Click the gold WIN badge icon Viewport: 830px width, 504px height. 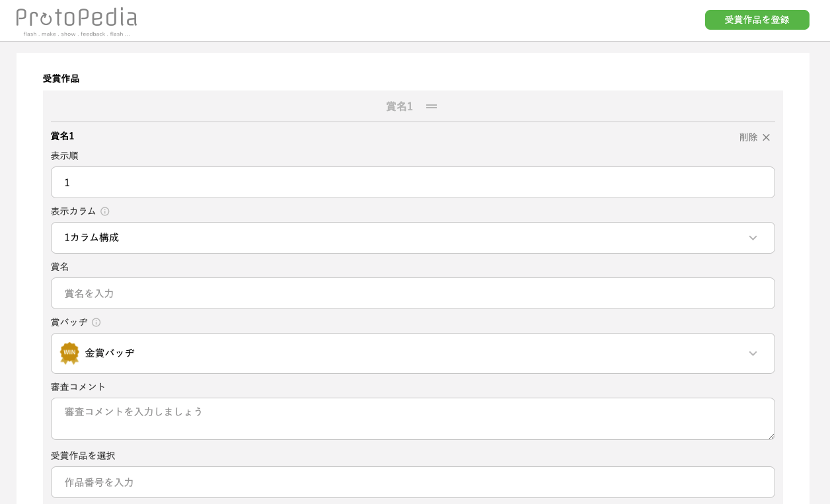[x=69, y=353]
